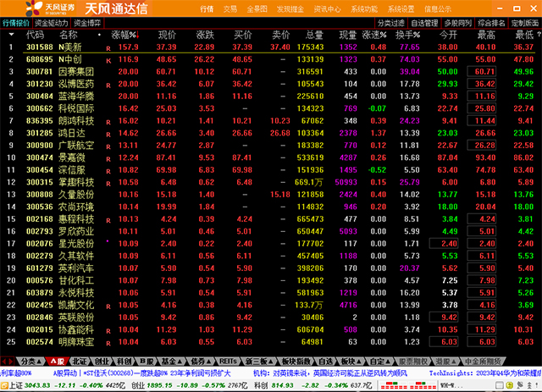Viewport: 542px width, 392px height.
Task: Click the up-arrow icon in status bar tray
Action: (529, 385)
